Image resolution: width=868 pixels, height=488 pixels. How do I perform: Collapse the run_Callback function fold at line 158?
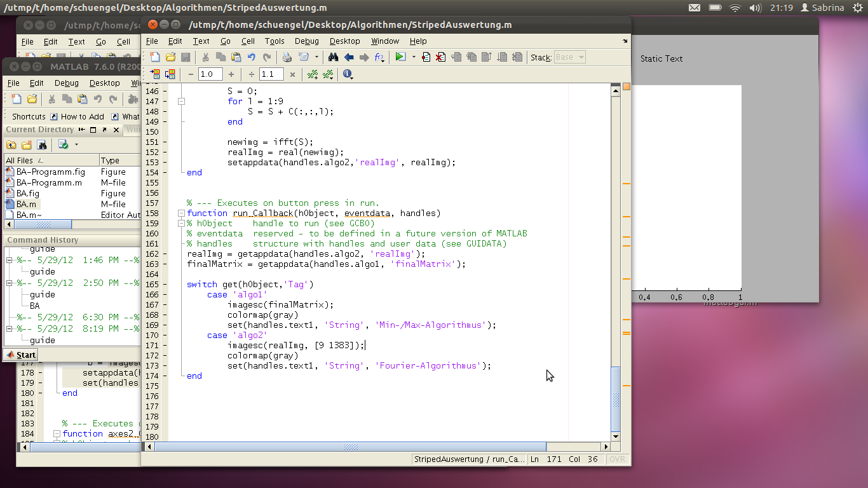point(181,213)
